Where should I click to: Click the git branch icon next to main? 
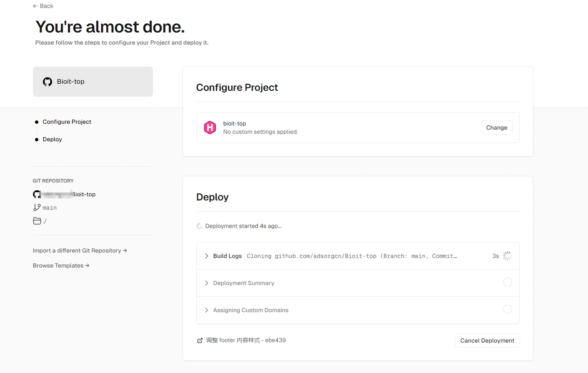click(37, 208)
